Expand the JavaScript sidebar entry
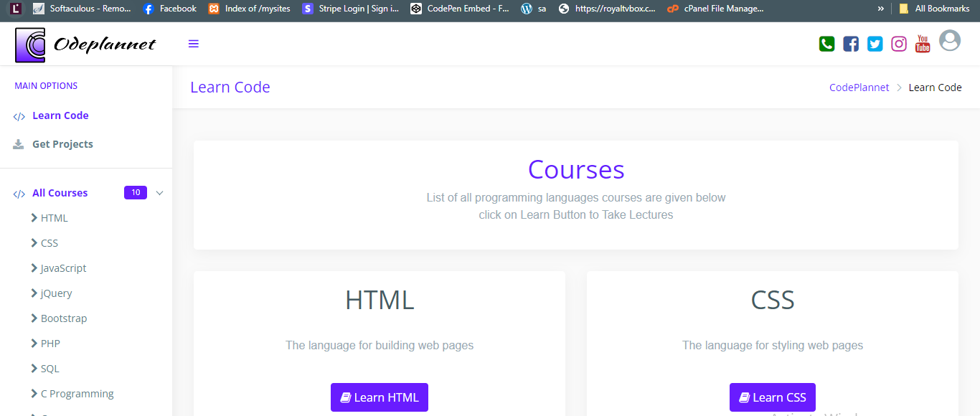Image resolution: width=980 pixels, height=416 pixels. (x=63, y=268)
